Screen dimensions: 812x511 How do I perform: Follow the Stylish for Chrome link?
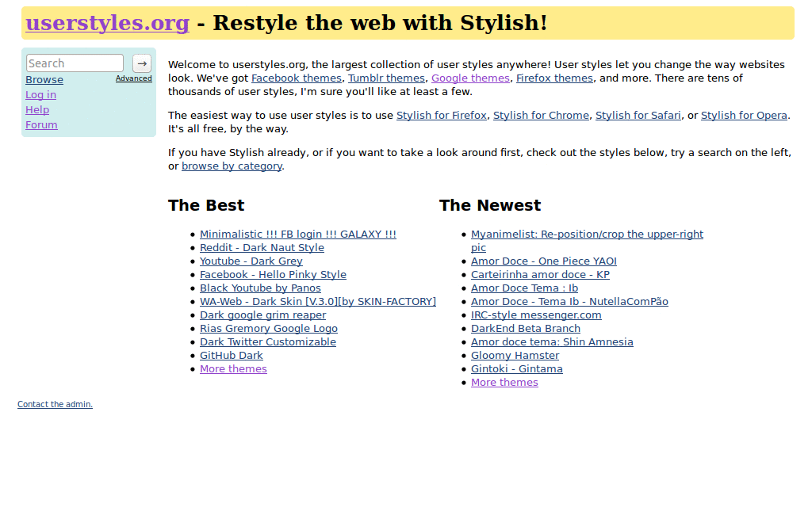(x=541, y=116)
